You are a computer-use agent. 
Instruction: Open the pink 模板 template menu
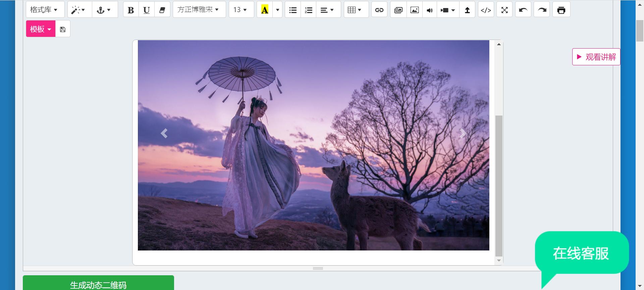pos(41,29)
